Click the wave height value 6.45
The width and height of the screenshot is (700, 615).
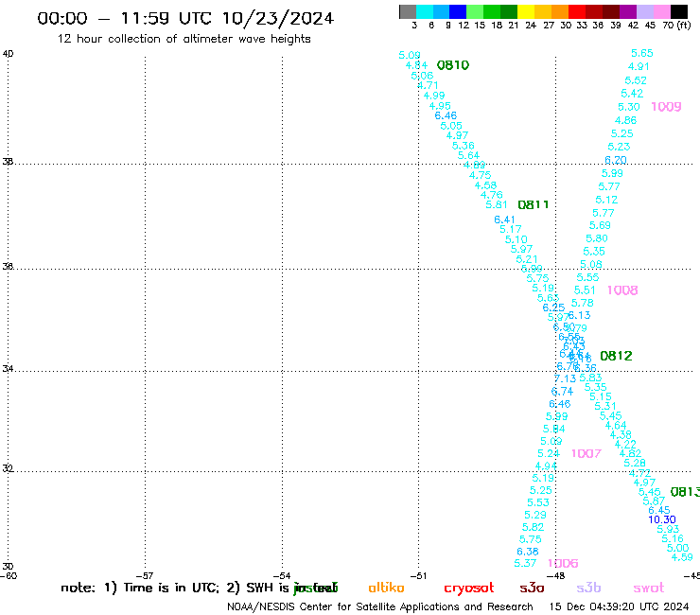pos(659,510)
